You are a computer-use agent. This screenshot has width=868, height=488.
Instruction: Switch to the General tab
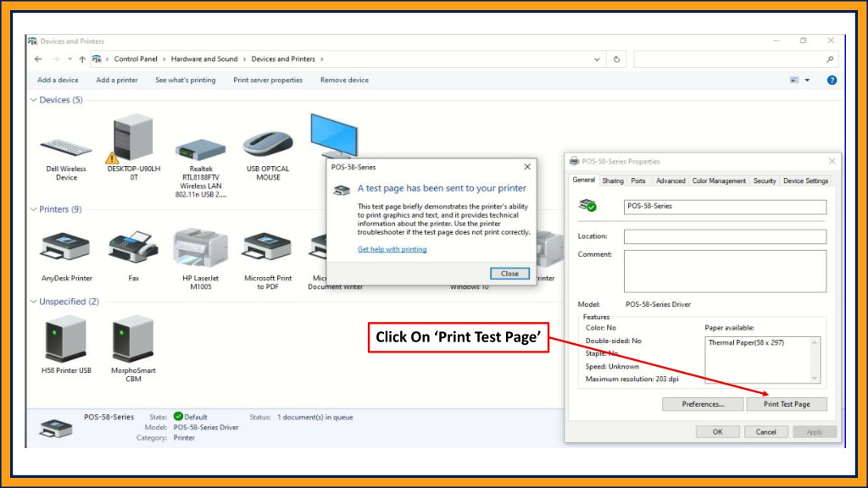pyautogui.click(x=583, y=180)
